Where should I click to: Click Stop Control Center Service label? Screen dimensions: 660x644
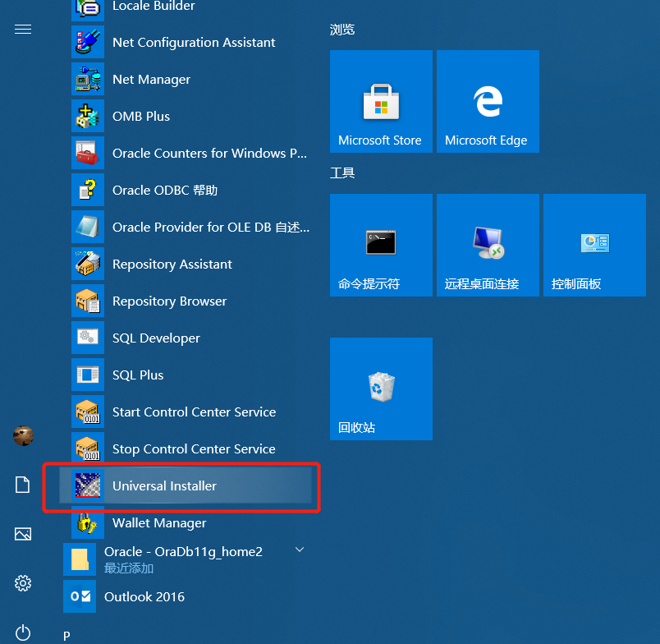point(194,449)
